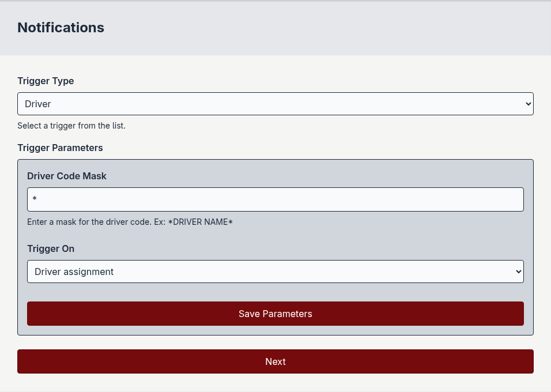Click the "*DRIVER NAME*" example text

[x=200, y=222]
